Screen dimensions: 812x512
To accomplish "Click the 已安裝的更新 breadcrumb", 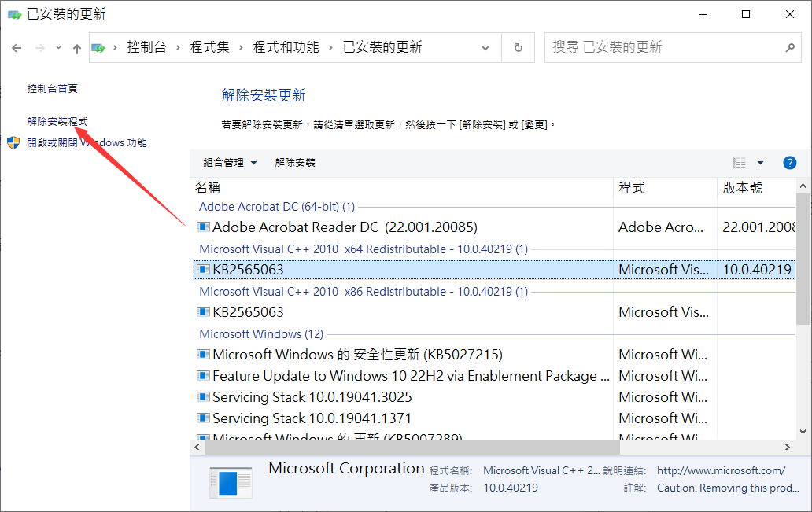I will click(382, 47).
